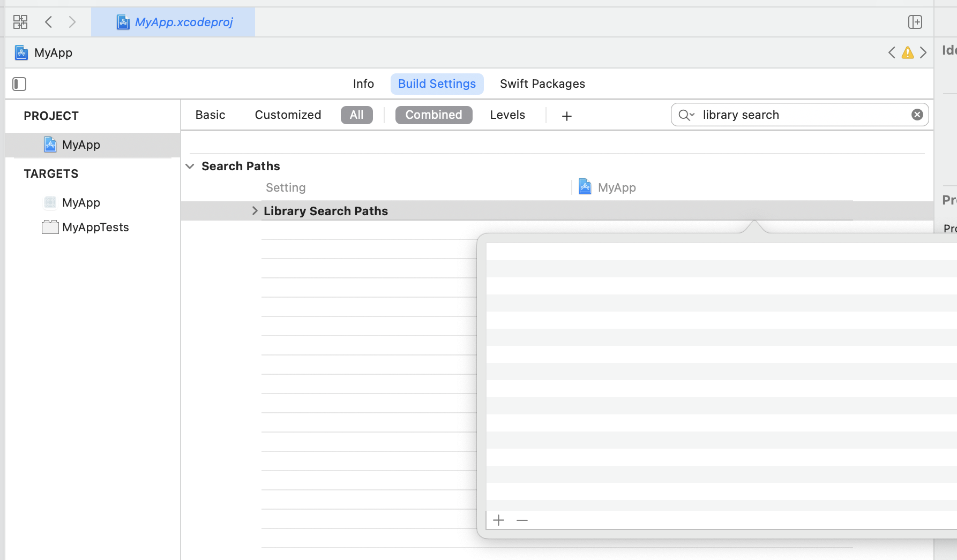Screen dimensions: 957x560
Task: Click the project icon in jump bar
Action: pyautogui.click(x=21, y=52)
